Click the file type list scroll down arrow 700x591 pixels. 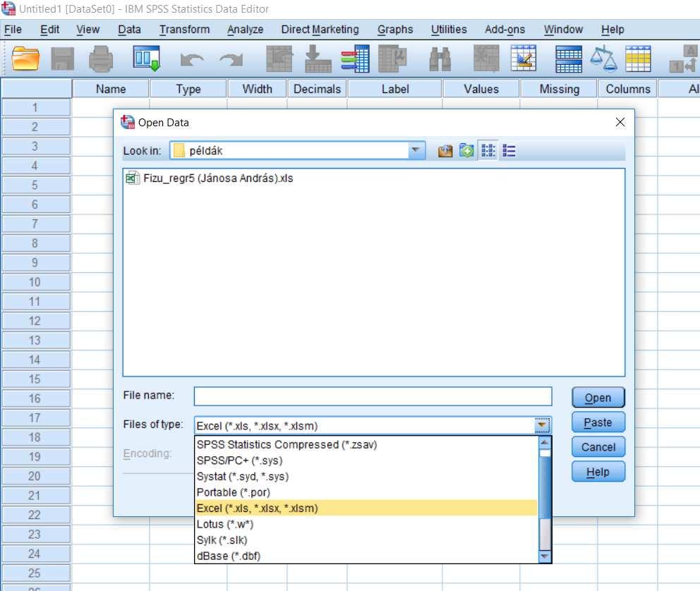[x=545, y=556]
